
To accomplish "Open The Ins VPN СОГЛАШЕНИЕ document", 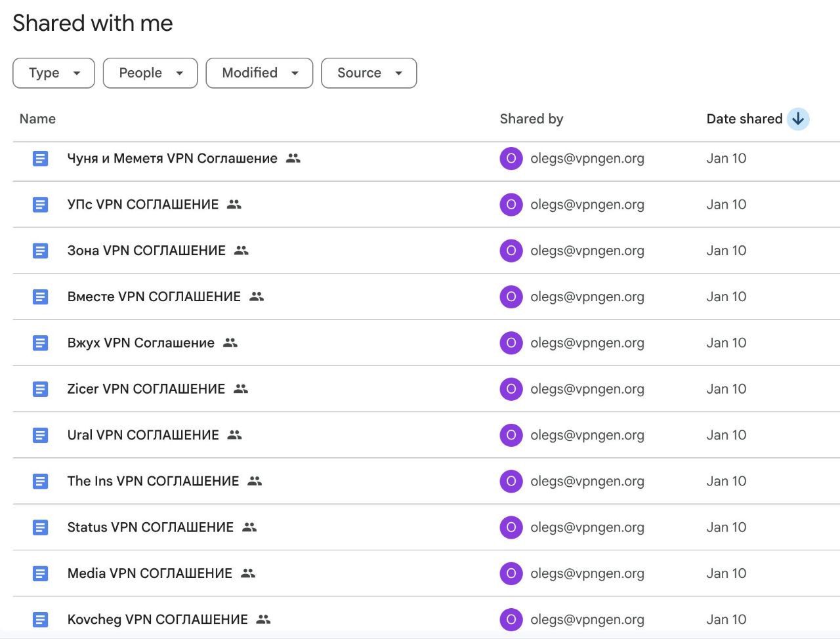I will (x=152, y=481).
